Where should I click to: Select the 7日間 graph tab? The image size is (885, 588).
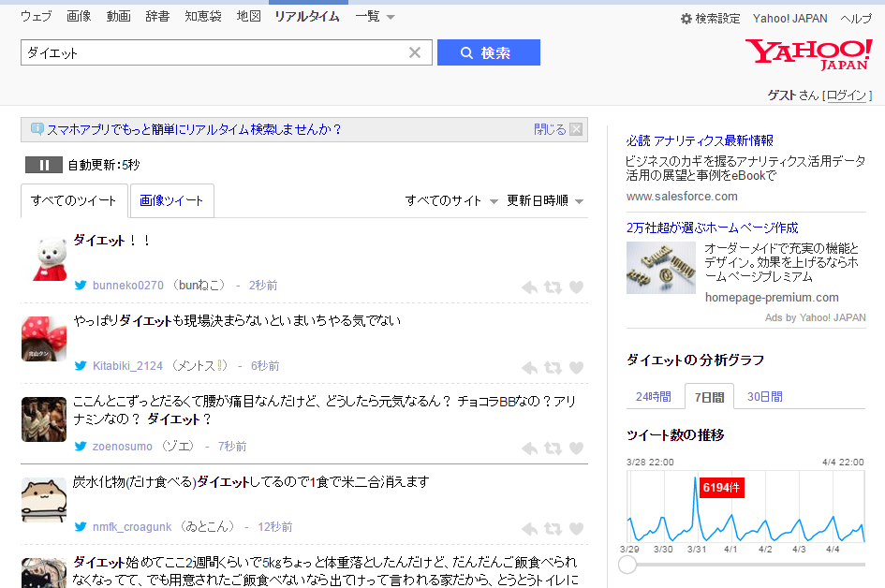pyautogui.click(x=709, y=397)
